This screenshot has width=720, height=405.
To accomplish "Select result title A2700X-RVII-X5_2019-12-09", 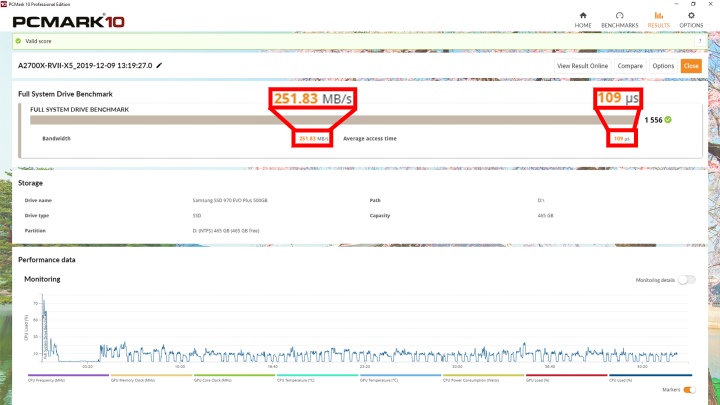I will coord(85,65).
